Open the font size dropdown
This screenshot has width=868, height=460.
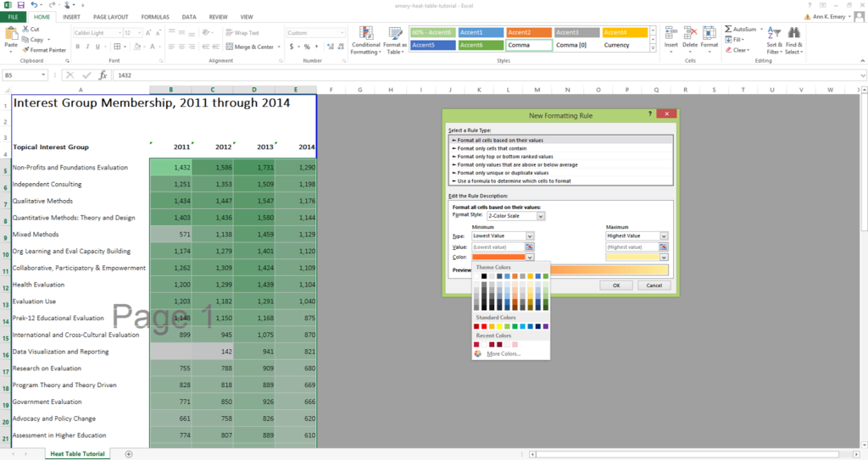(x=139, y=33)
